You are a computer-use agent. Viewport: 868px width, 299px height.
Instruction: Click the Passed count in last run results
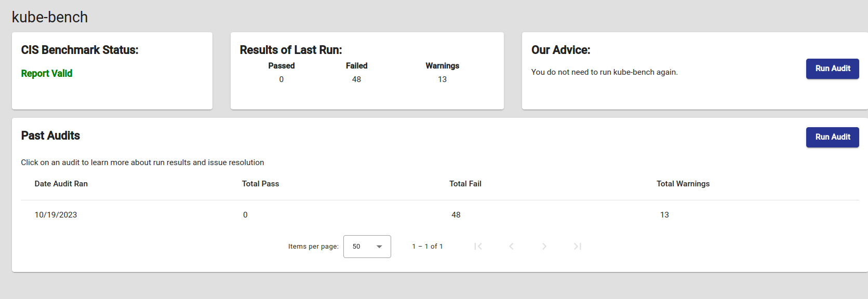(x=282, y=79)
